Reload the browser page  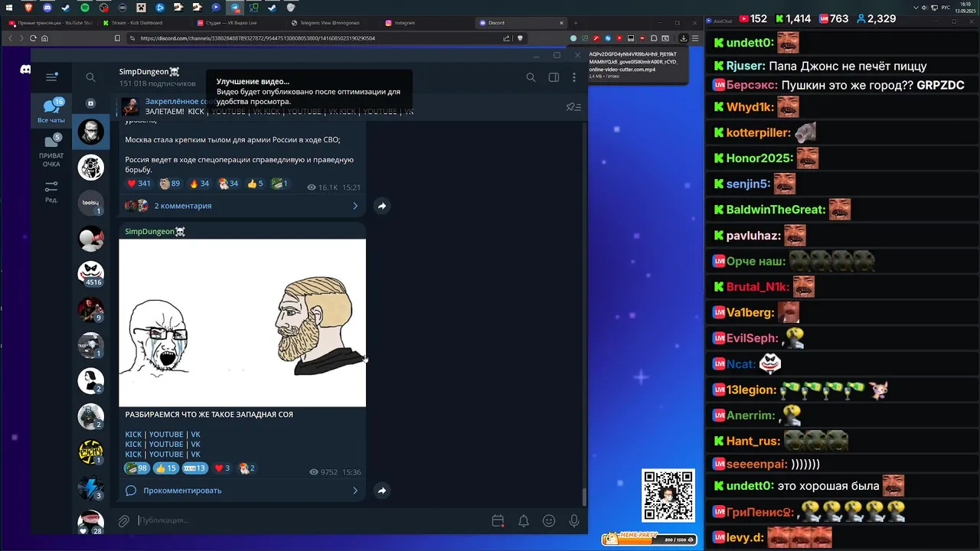coord(33,38)
